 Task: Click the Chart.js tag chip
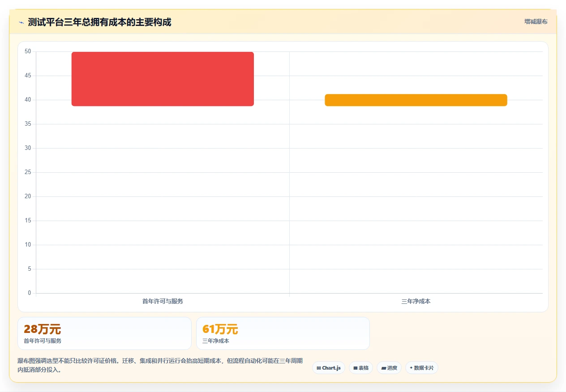click(x=329, y=368)
